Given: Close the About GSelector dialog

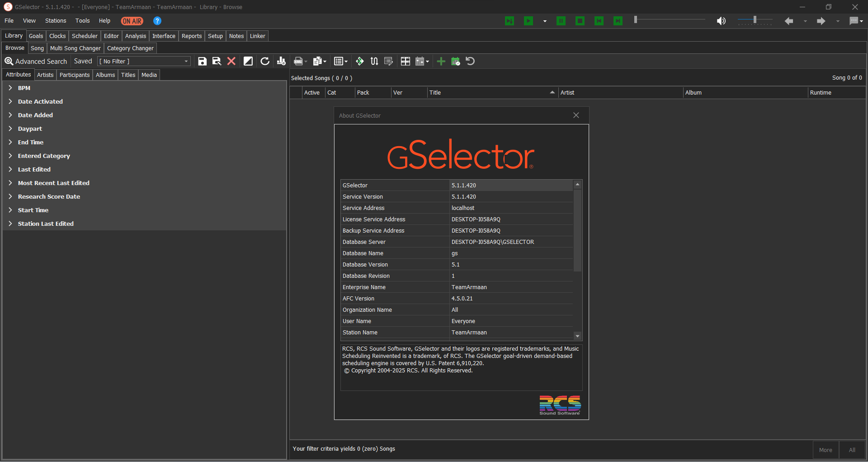Looking at the screenshot, I should (x=576, y=115).
